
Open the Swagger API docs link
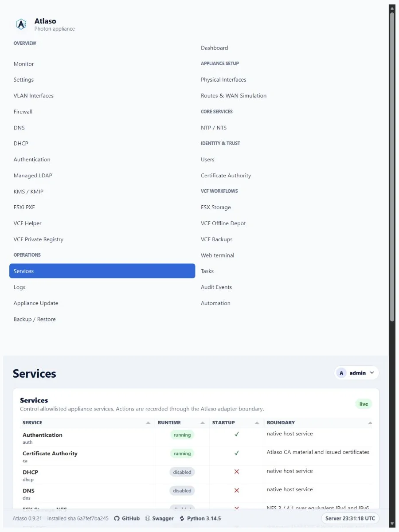pos(160,518)
